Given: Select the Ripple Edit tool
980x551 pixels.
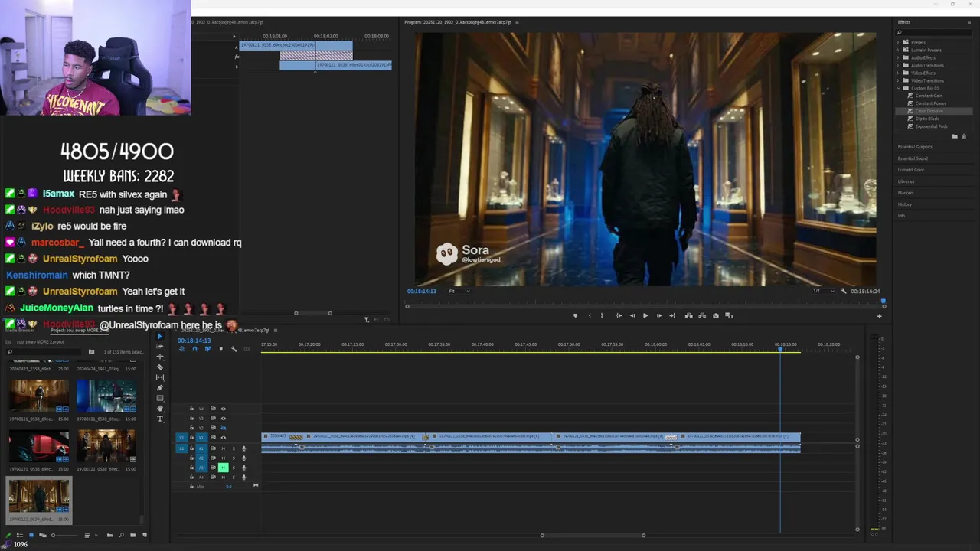Looking at the screenshot, I should (160, 357).
